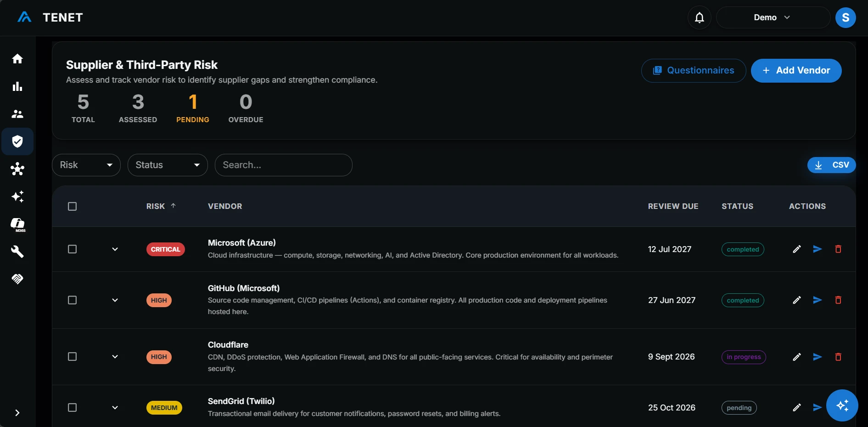Check the GitHub (Microsoft) row checkbox
The width and height of the screenshot is (868, 427).
click(72, 300)
